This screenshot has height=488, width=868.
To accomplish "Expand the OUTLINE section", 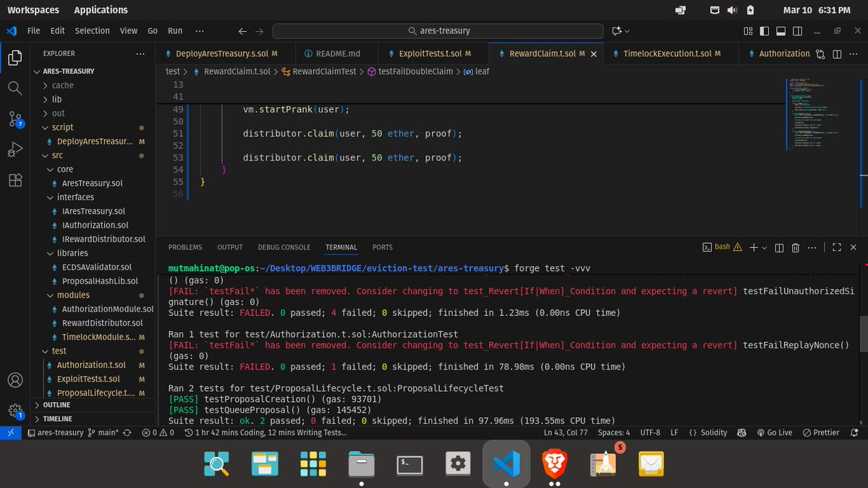I will pos(93,405).
